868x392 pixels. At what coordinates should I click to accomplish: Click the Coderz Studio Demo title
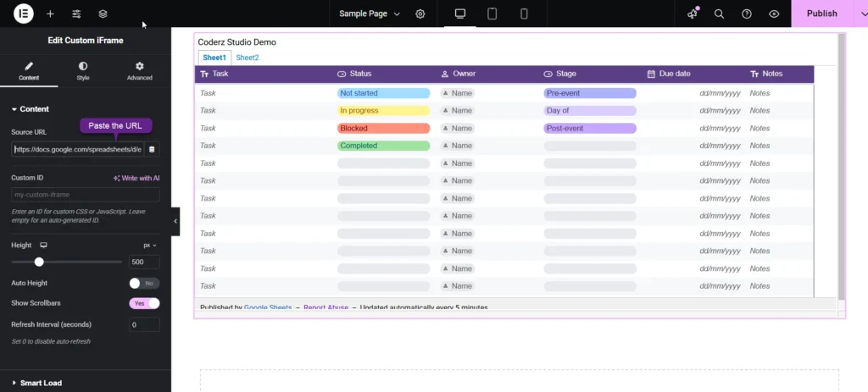(237, 42)
